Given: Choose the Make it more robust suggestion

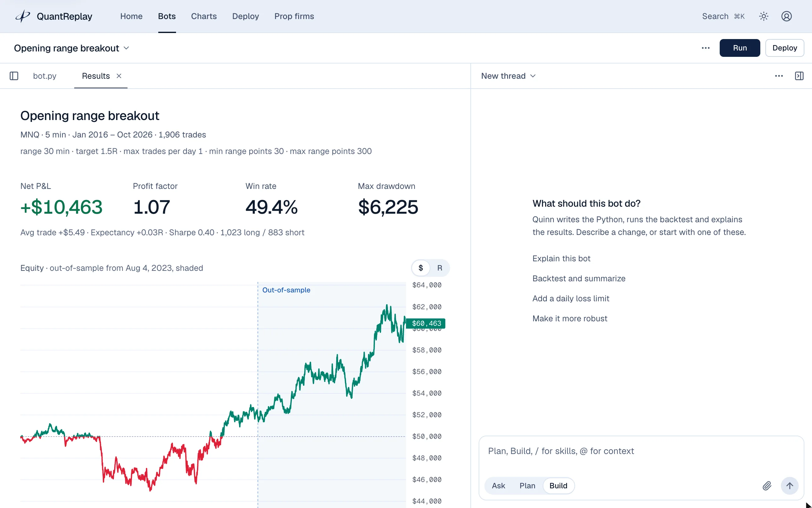Looking at the screenshot, I should tap(570, 318).
